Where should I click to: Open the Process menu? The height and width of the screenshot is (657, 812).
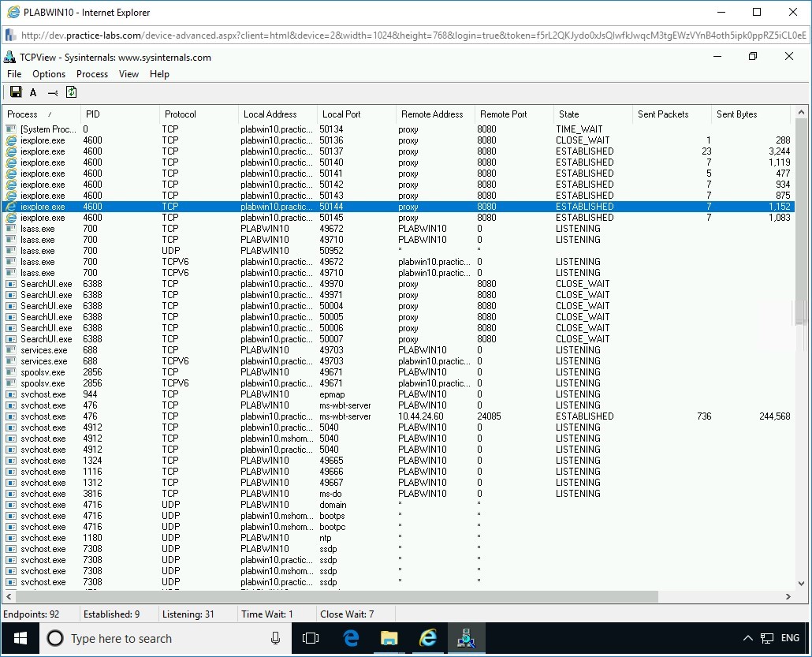click(91, 73)
